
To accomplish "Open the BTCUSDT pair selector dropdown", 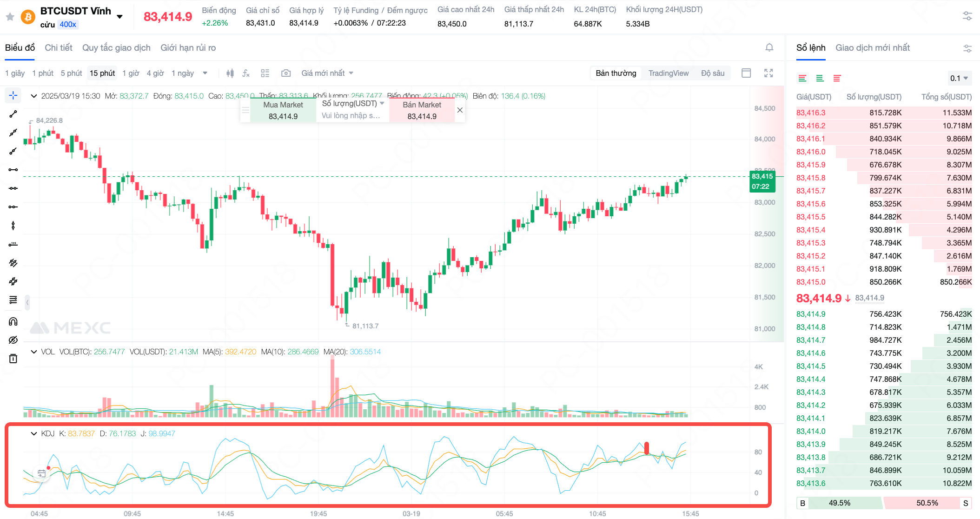I will [x=119, y=17].
